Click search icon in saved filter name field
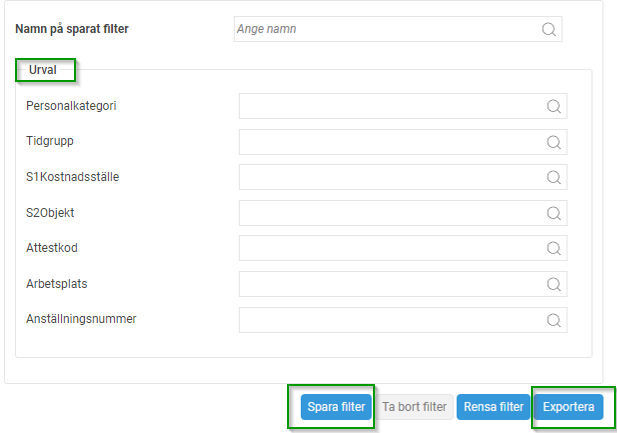Image resolution: width=617 pixels, height=433 pixels. point(549,29)
